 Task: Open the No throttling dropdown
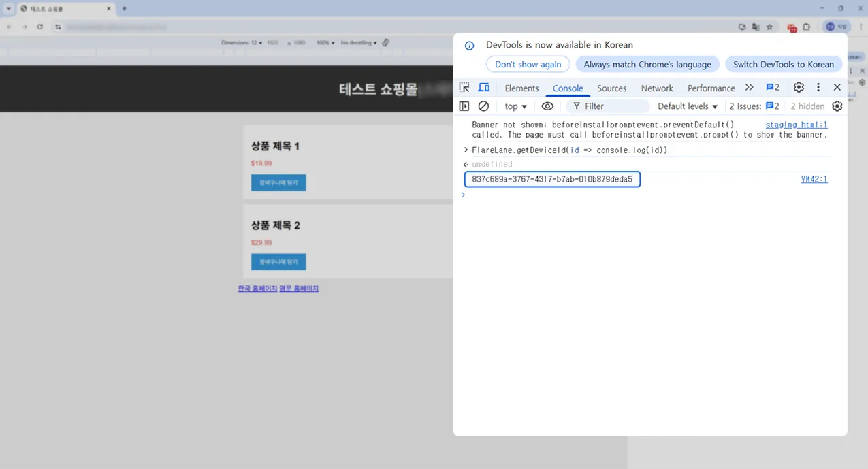coord(359,43)
